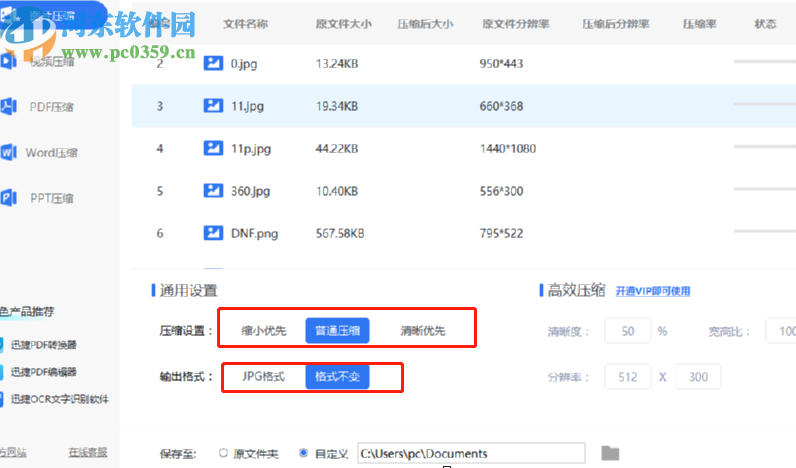Select PPT压缩 in the sidebar

52,198
